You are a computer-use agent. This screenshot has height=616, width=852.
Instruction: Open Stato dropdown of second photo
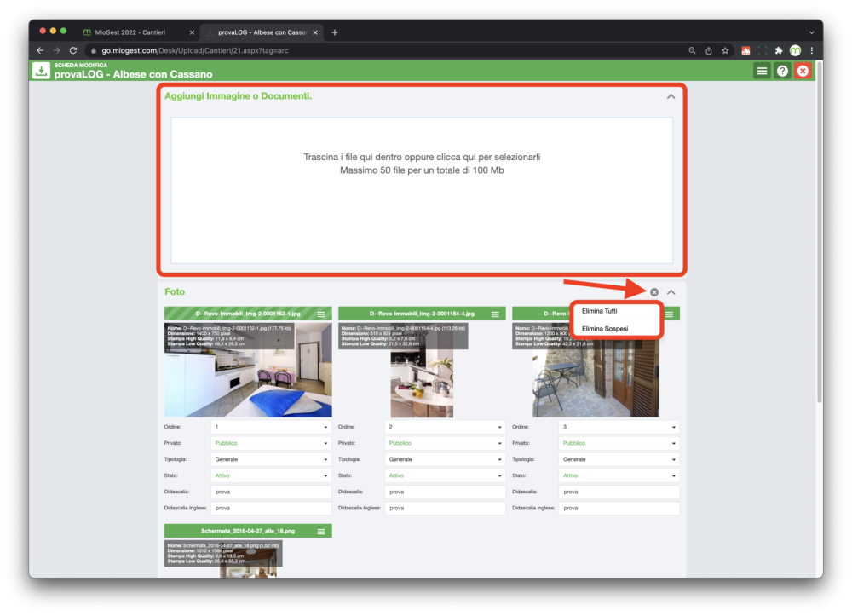(x=445, y=476)
